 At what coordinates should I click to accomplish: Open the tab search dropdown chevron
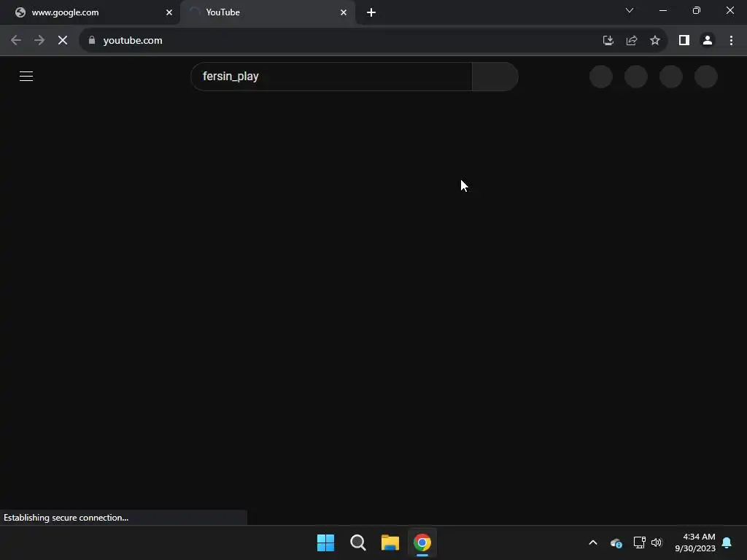(x=630, y=10)
